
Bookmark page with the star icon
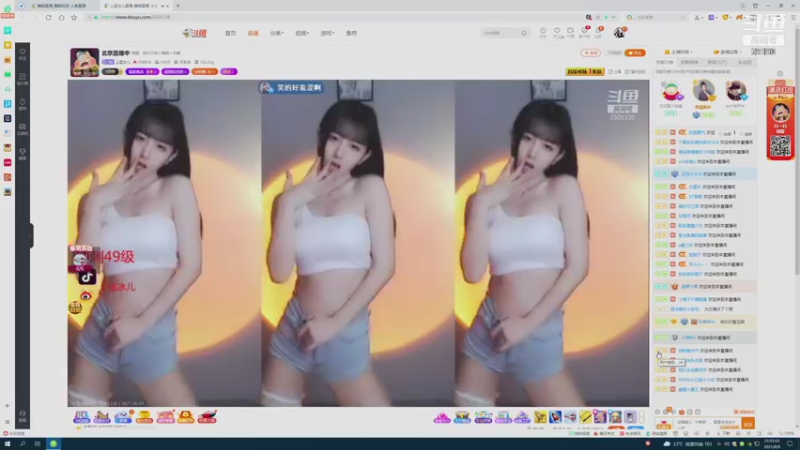click(x=74, y=17)
